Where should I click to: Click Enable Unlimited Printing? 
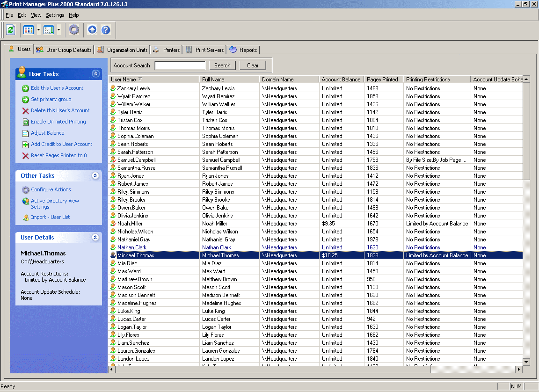click(x=58, y=122)
